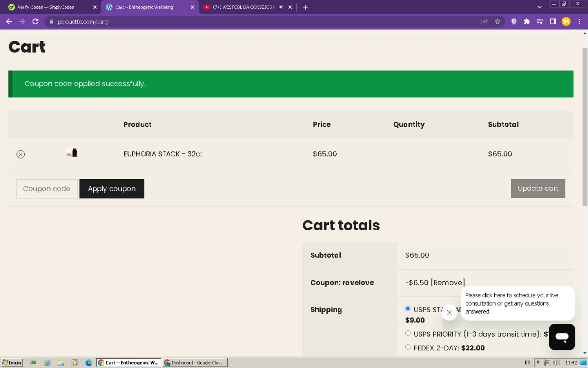Click the 11:42 taskbar clock

tap(571, 363)
